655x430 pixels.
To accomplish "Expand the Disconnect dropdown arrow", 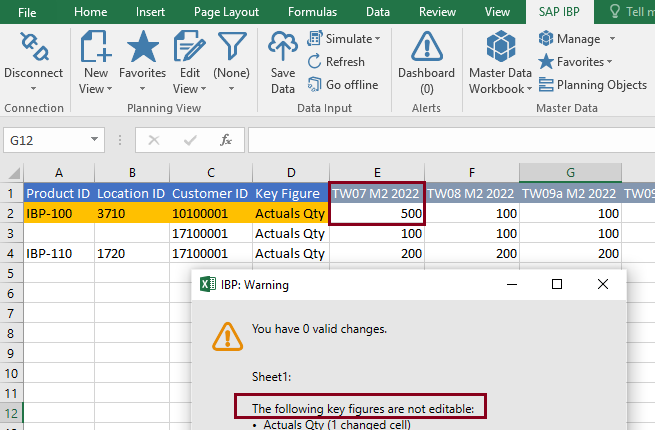I will 33,89.
